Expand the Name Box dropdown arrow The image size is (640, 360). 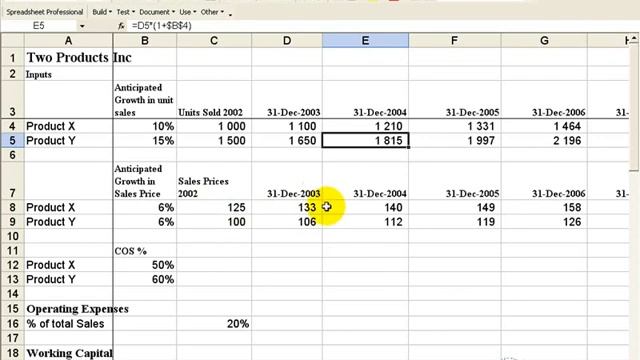pyautogui.click(x=82, y=26)
